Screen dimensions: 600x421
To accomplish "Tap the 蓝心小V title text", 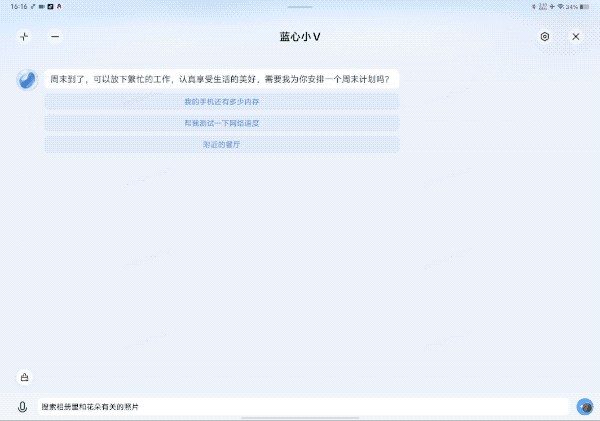I will point(300,37).
